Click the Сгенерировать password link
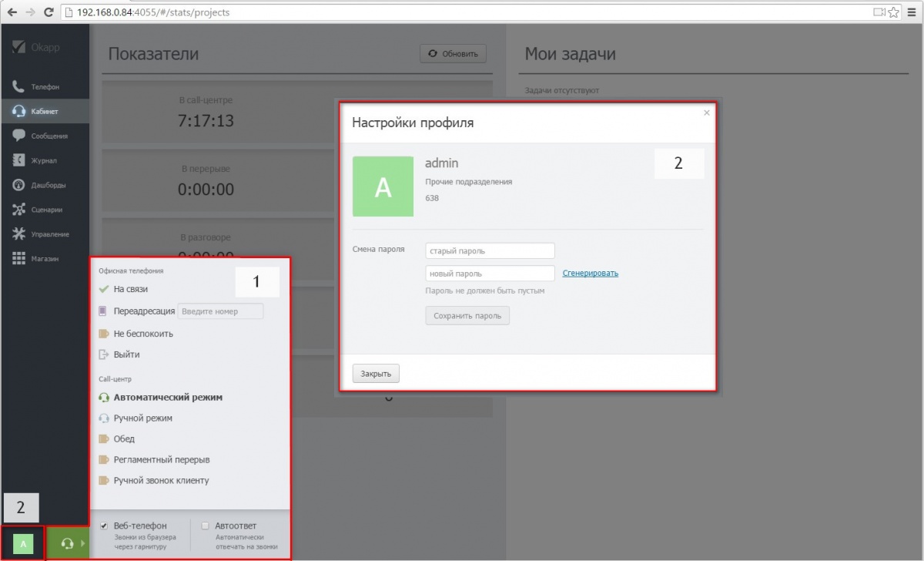 tap(590, 273)
